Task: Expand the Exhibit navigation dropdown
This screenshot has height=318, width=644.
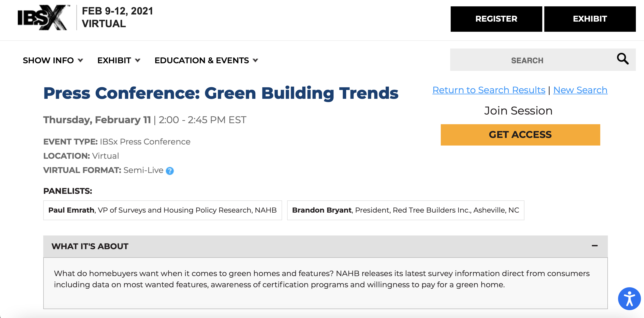Action: (119, 60)
